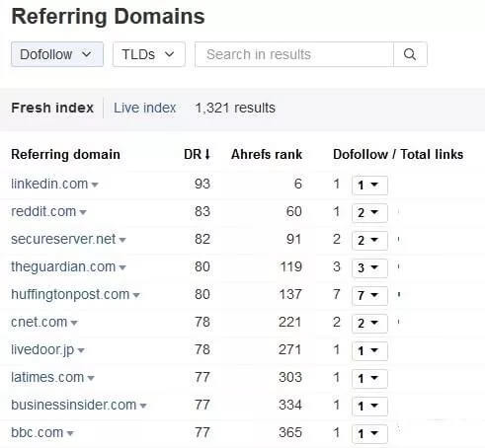Focus the Search in results field
The image size is (485, 448).
pos(294,54)
